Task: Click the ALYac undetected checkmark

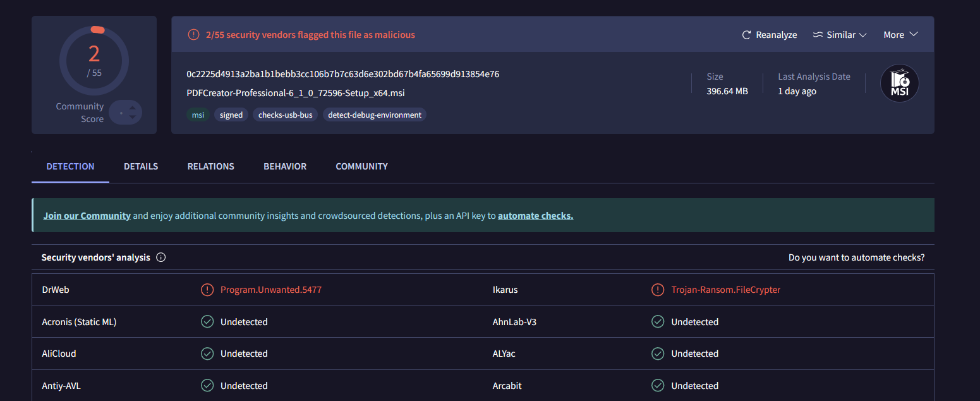Action: pos(658,354)
